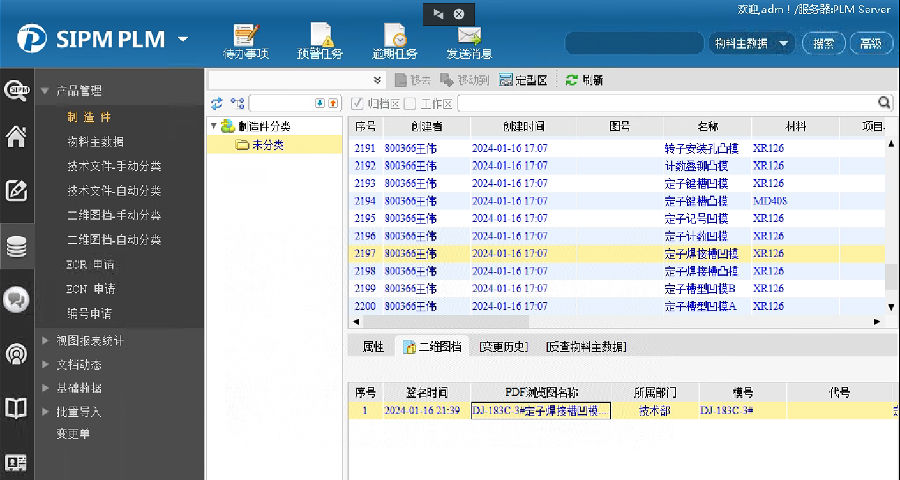Switch to the 属性 tab

tap(372, 347)
